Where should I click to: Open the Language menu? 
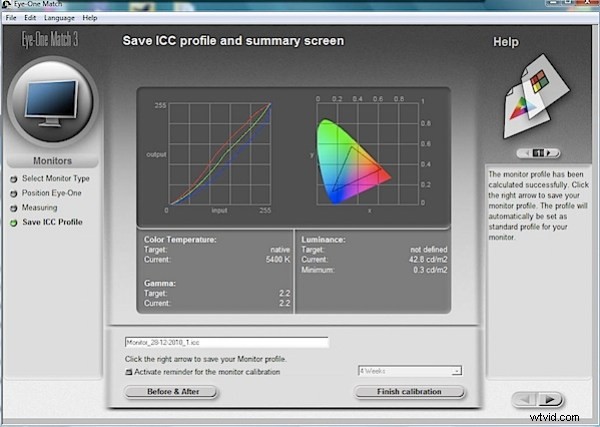[x=59, y=18]
